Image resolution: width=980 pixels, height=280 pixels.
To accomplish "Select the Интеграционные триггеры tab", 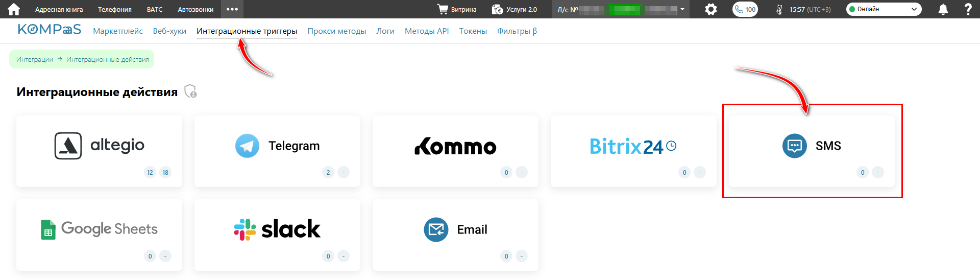I will click(x=247, y=31).
